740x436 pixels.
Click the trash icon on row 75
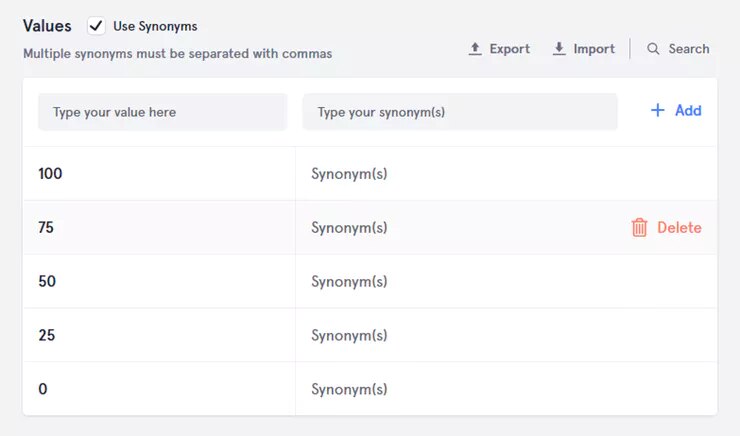(x=640, y=228)
